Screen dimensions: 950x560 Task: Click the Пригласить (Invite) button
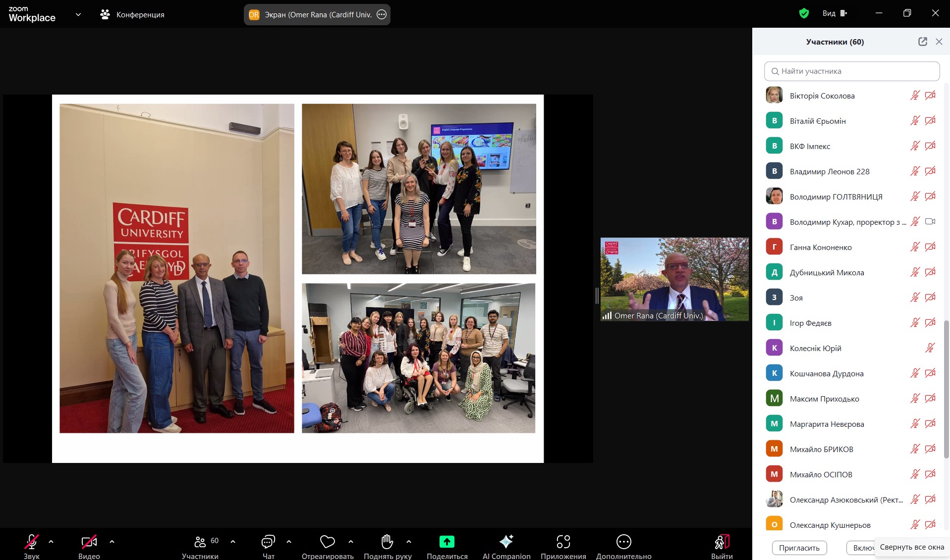pyautogui.click(x=799, y=548)
